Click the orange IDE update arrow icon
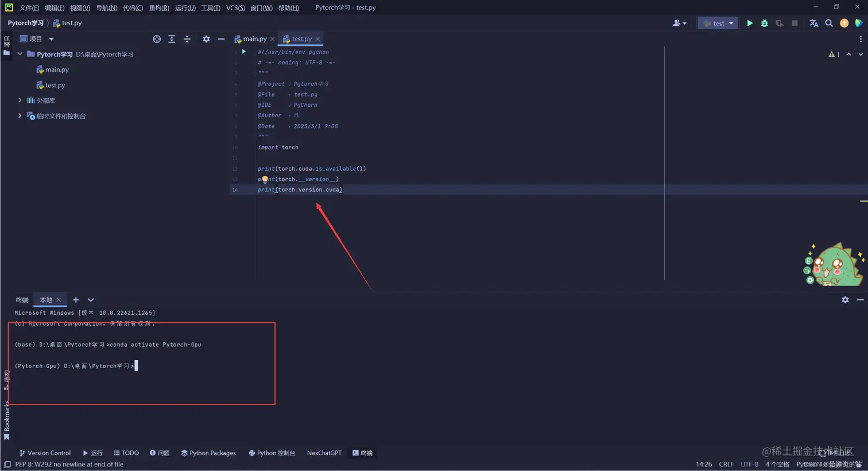 tap(844, 23)
